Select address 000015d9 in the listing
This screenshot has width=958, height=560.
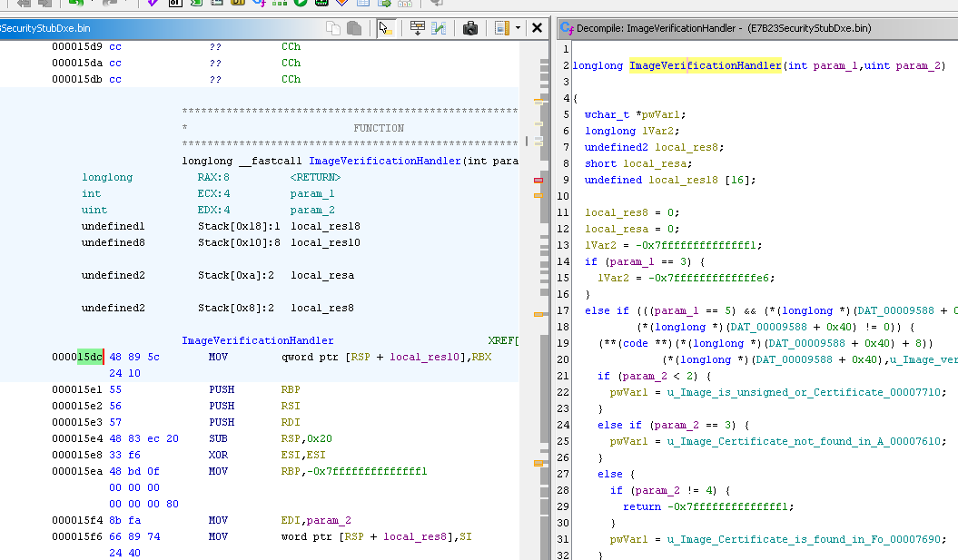click(77, 46)
